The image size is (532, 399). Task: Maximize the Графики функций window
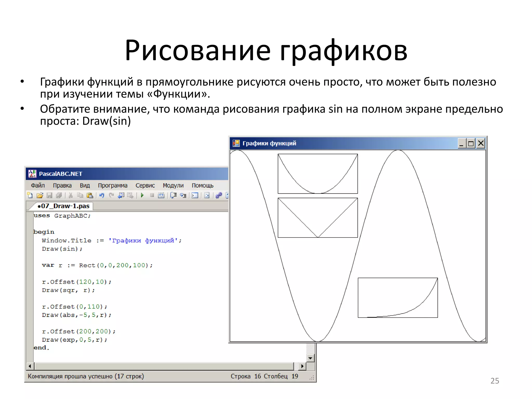pyautogui.click(x=471, y=143)
